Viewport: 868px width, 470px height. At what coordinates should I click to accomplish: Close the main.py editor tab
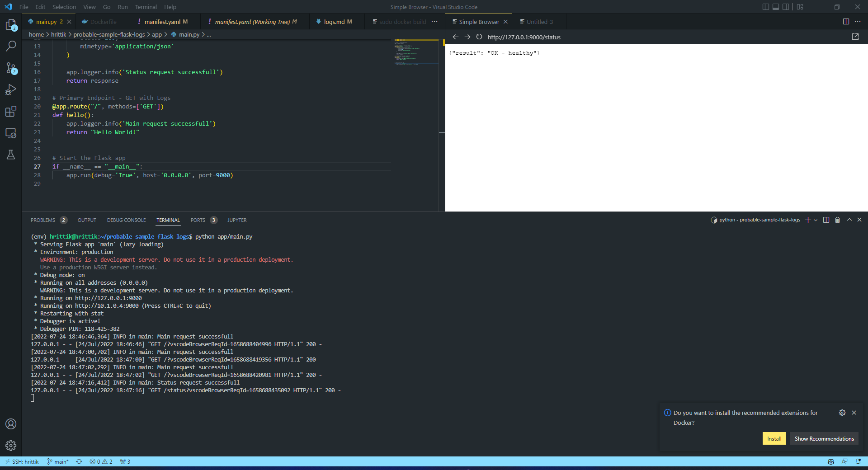(x=69, y=22)
